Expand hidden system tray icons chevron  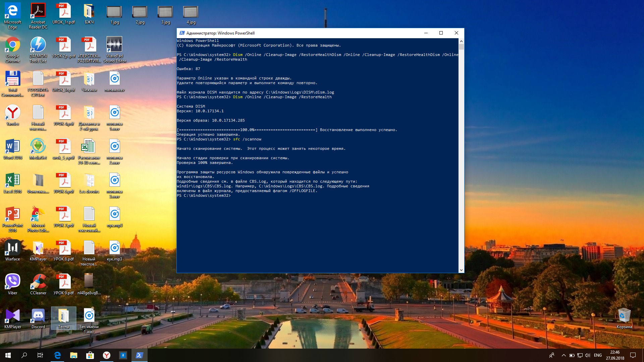click(563, 355)
